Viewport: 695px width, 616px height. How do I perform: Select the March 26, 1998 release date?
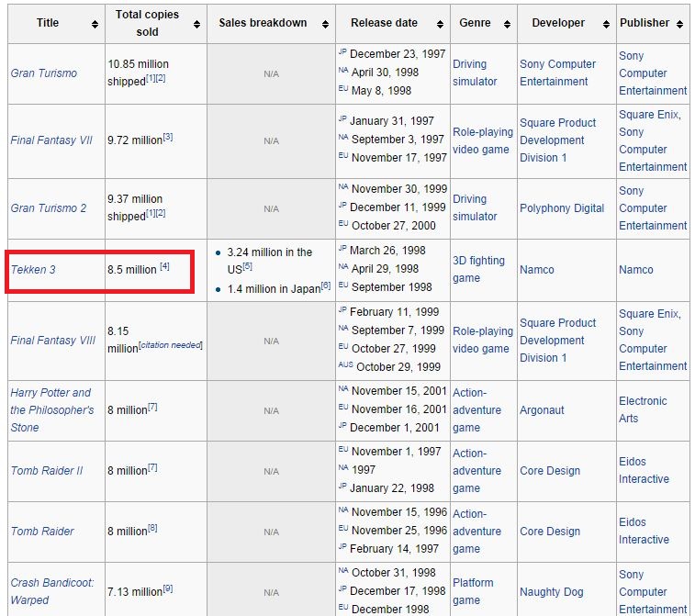[x=387, y=251]
